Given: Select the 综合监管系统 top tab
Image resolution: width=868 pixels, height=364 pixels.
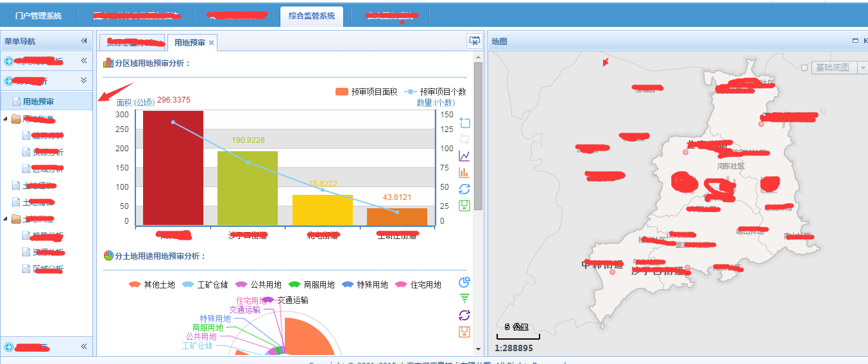Looking at the screenshot, I should (312, 16).
